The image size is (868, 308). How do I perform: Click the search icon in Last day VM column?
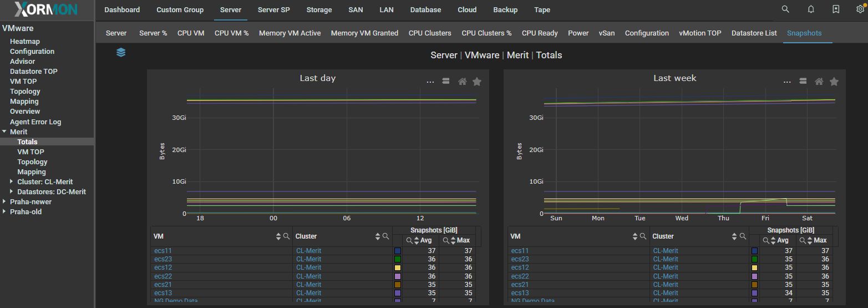point(287,236)
